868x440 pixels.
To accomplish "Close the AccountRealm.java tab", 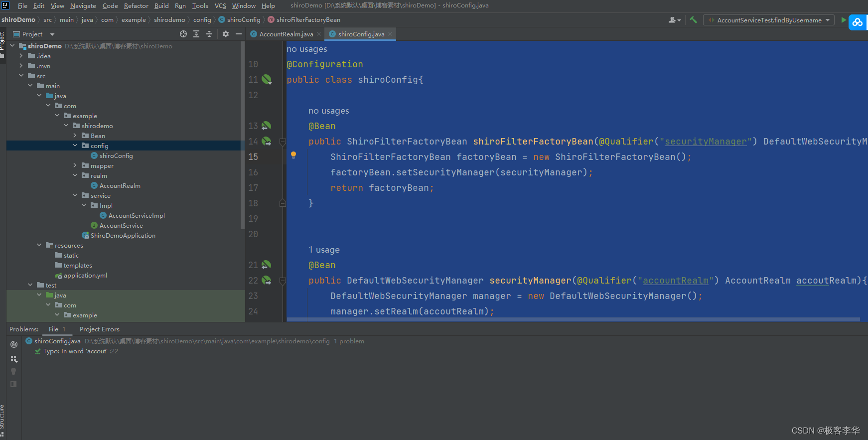I will (319, 34).
